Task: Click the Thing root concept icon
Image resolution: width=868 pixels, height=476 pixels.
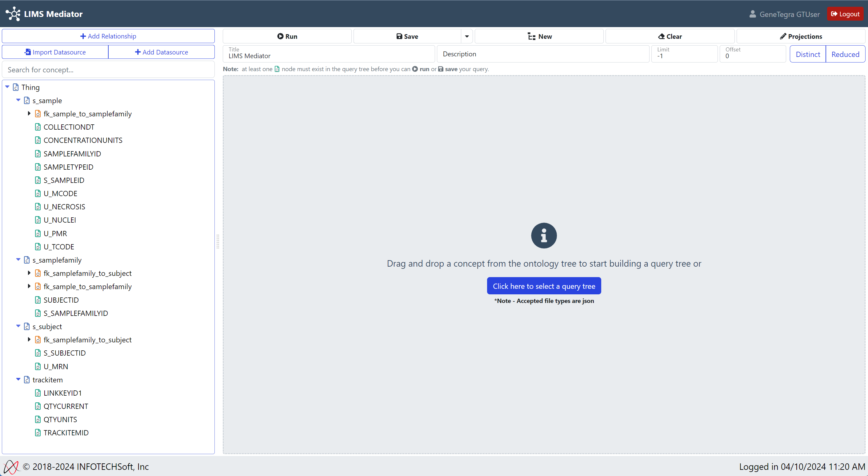Action: click(16, 87)
